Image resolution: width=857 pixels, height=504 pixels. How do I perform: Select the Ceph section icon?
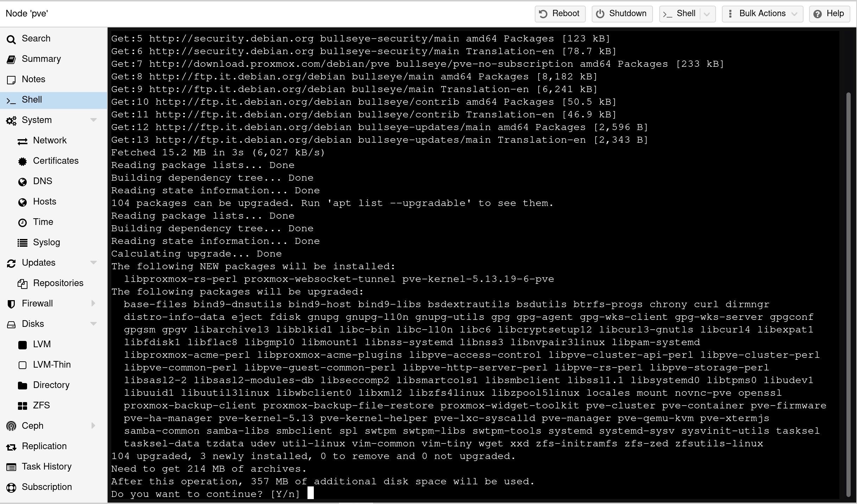click(x=11, y=426)
